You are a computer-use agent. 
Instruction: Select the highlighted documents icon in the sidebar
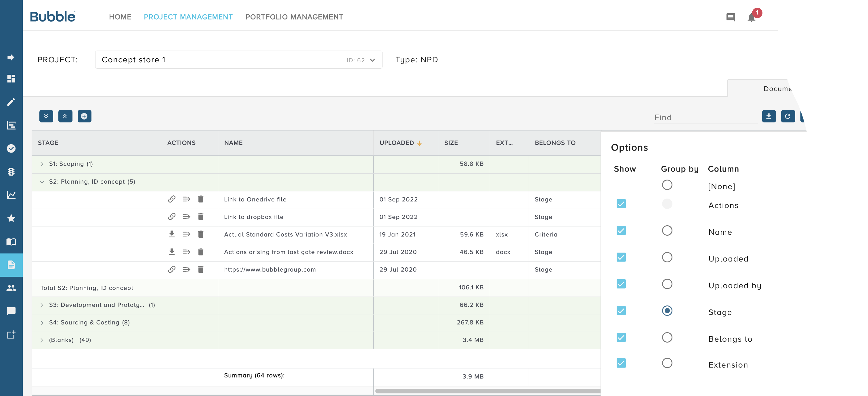click(x=12, y=265)
